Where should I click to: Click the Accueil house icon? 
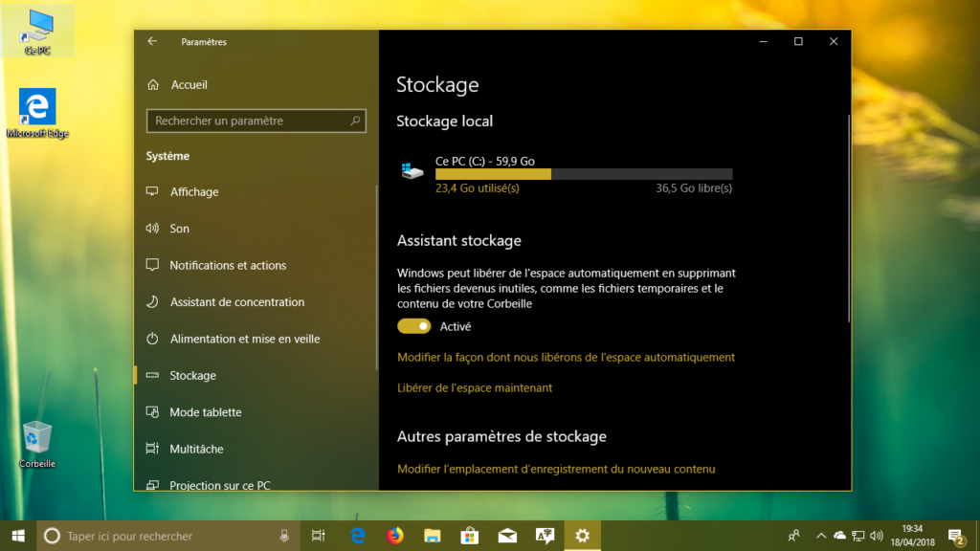(x=153, y=84)
